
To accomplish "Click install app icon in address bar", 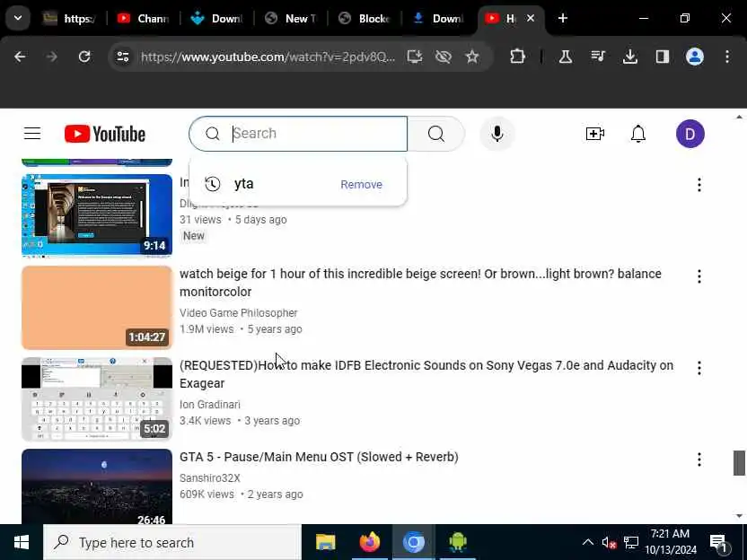I will click(x=415, y=57).
